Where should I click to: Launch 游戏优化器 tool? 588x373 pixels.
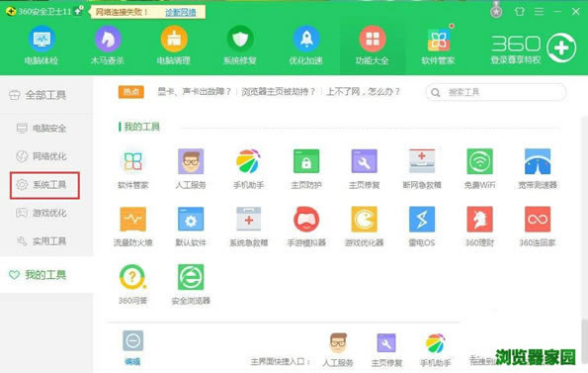click(x=364, y=227)
